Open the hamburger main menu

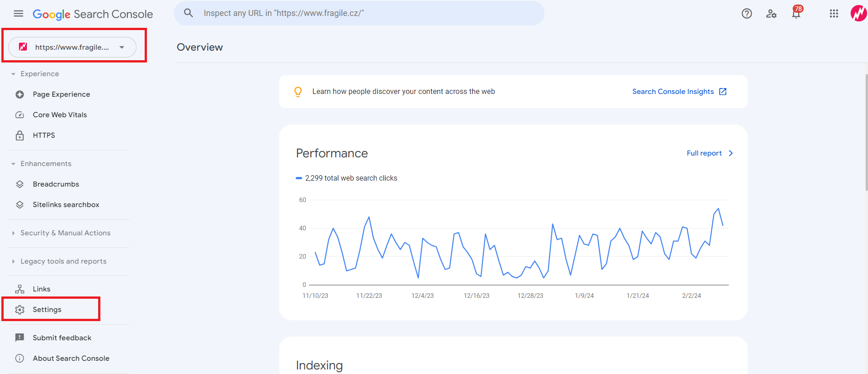(18, 14)
